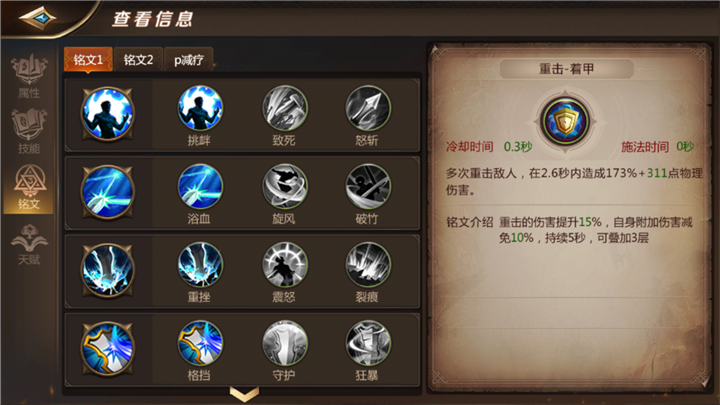Select the 旋风 rune icon
Screen dimensions: 720x405
[x=285, y=186]
